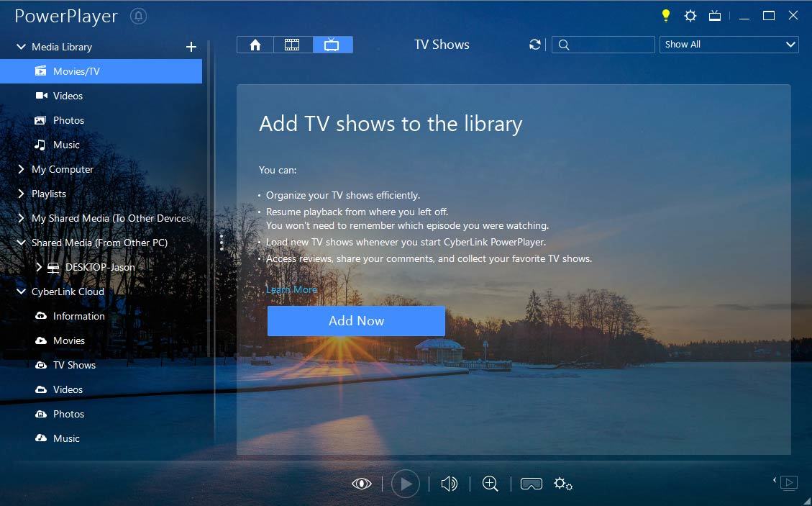Click the search magnifier icon

tap(564, 45)
